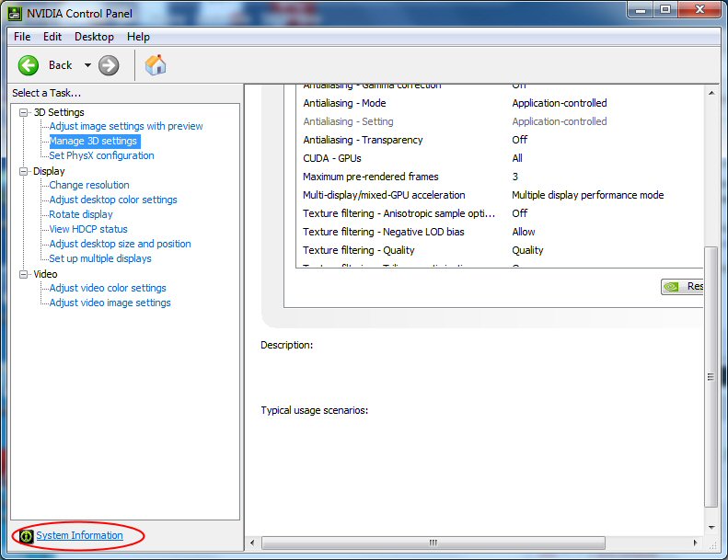Open Adjust video color settings
This screenshot has width=728, height=560.
108,288
